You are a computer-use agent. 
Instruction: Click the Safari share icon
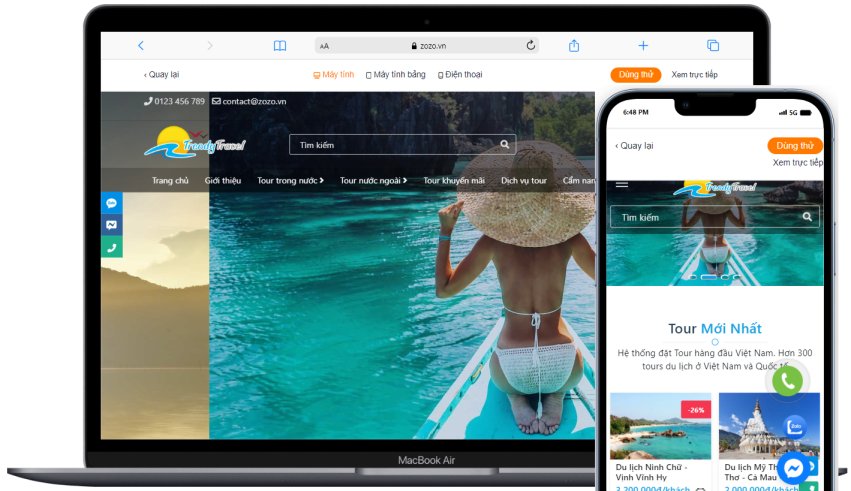point(574,46)
